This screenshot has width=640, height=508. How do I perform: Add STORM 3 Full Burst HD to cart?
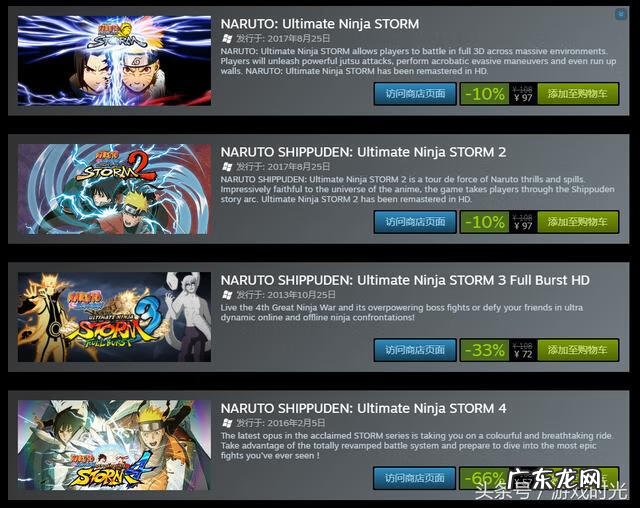578,350
